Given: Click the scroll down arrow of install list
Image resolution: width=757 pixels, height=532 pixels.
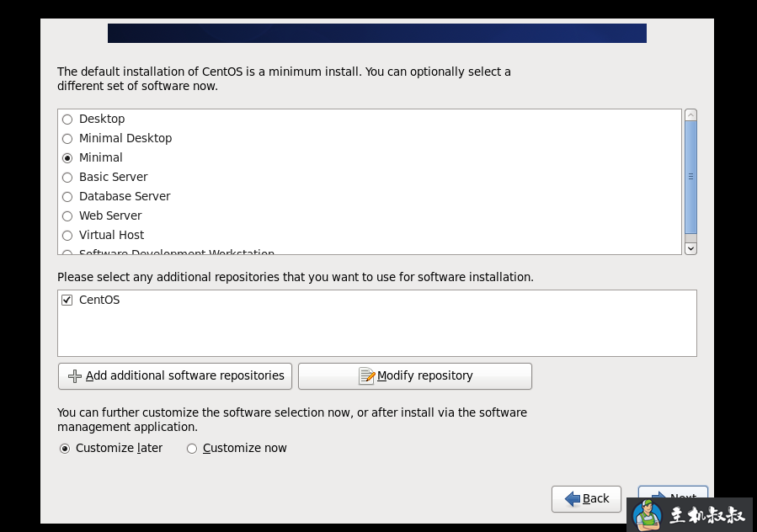Looking at the screenshot, I should pyautogui.click(x=690, y=248).
